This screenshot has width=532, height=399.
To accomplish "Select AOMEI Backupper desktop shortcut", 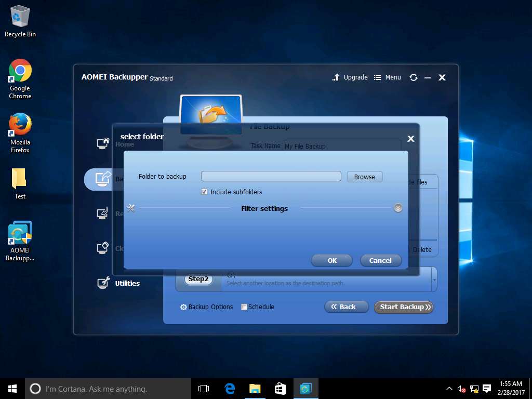I will click(20, 241).
